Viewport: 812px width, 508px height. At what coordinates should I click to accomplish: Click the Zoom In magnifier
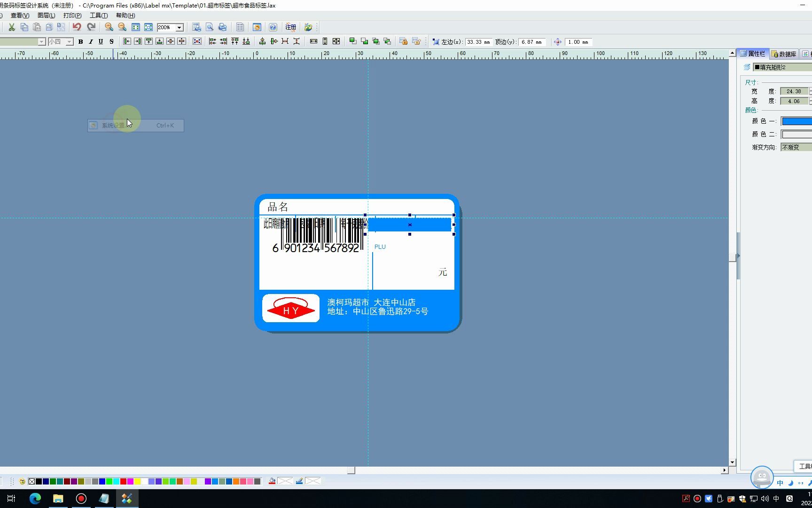pos(109,27)
